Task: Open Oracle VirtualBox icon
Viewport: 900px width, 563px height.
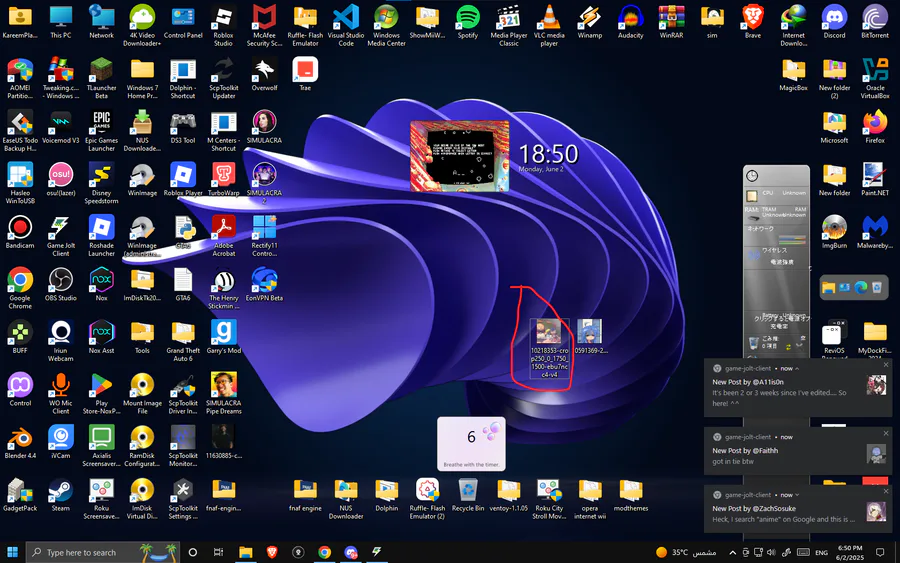Action: tap(875, 78)
